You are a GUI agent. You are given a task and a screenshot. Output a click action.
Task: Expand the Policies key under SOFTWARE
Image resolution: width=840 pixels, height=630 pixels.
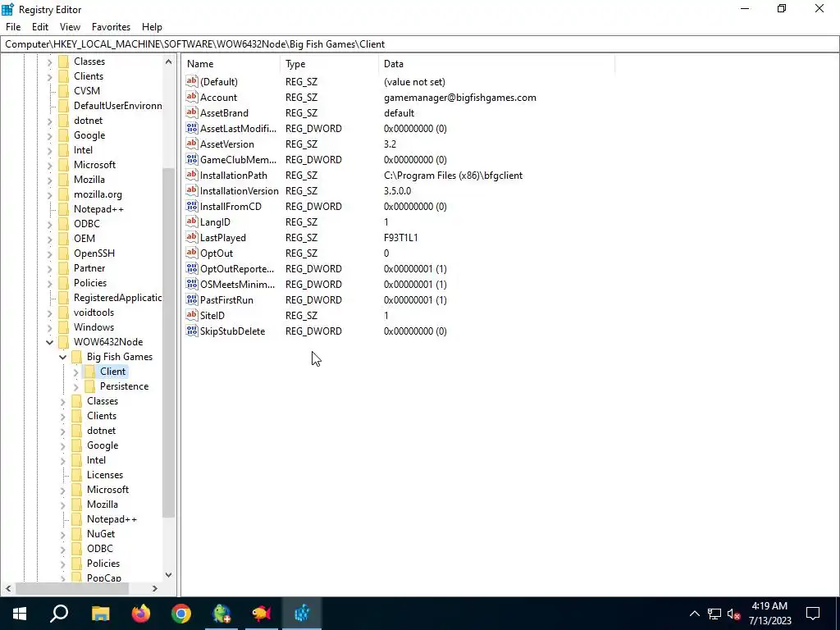click(50, 283)
